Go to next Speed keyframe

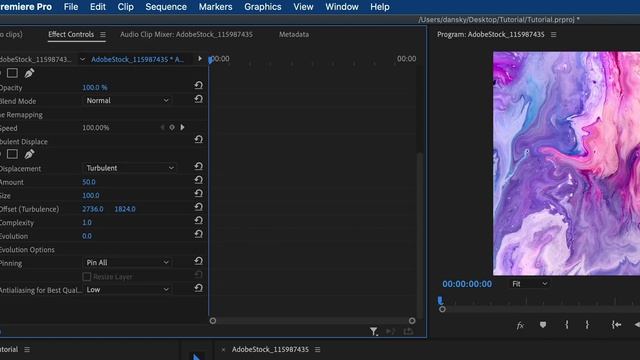182,127
